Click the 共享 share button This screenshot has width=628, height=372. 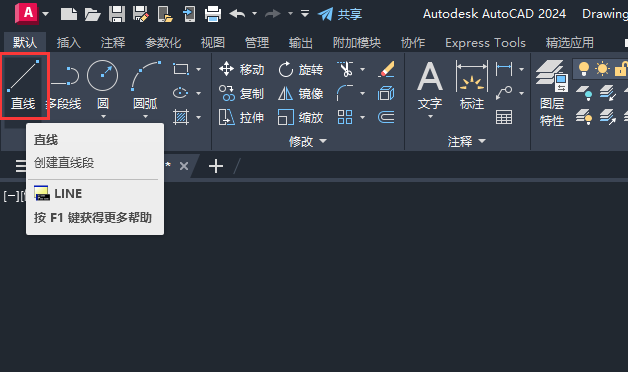(x=340, y=14)
